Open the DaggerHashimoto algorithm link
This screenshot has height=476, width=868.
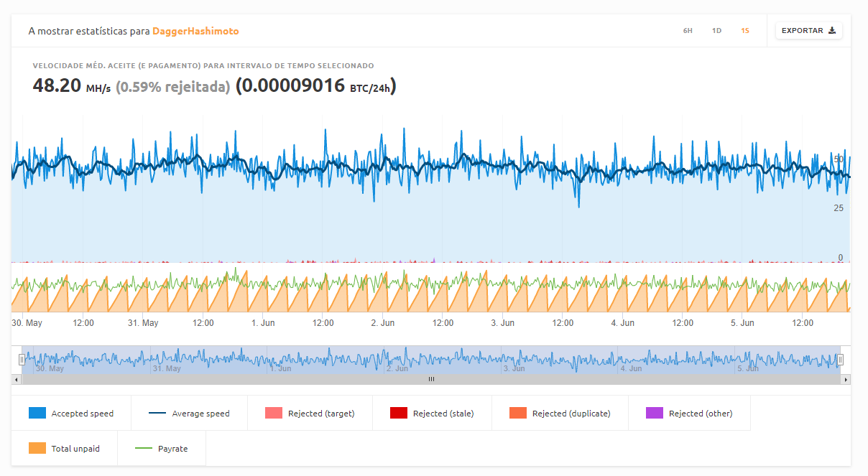click(x=195, y=32)
